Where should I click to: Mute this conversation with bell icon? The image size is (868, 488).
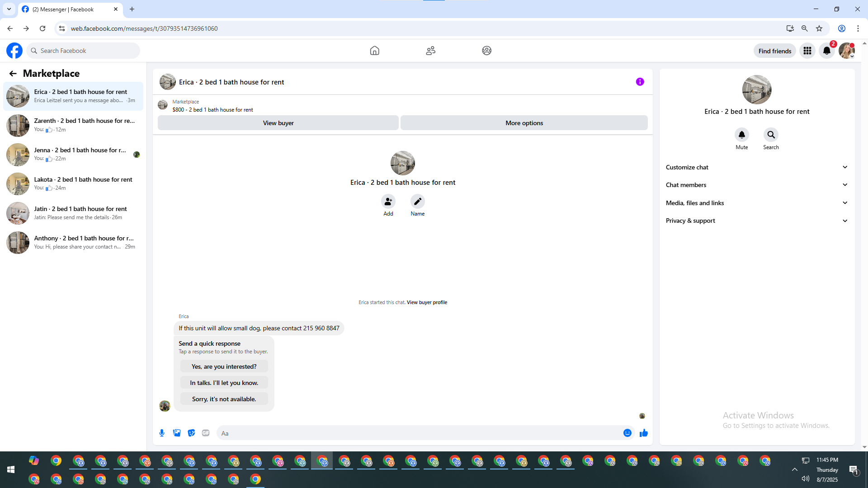741,135
